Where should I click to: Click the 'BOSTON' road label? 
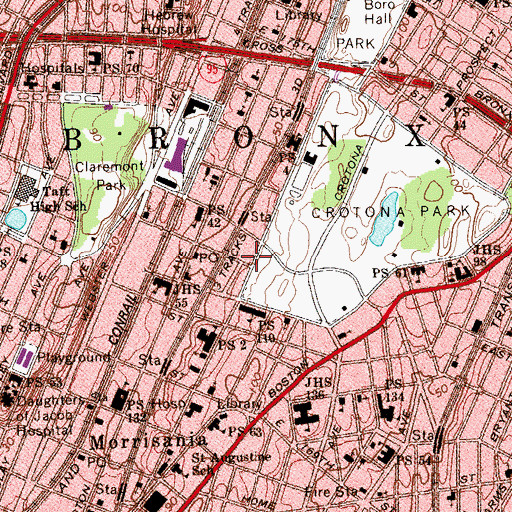pyautogui.click(x=288, y=379)
